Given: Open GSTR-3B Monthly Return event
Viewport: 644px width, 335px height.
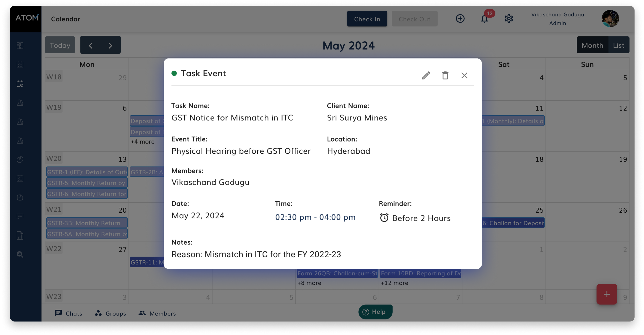Looking at the screenshot, I should pyautogui.click(x=87, y=223).
